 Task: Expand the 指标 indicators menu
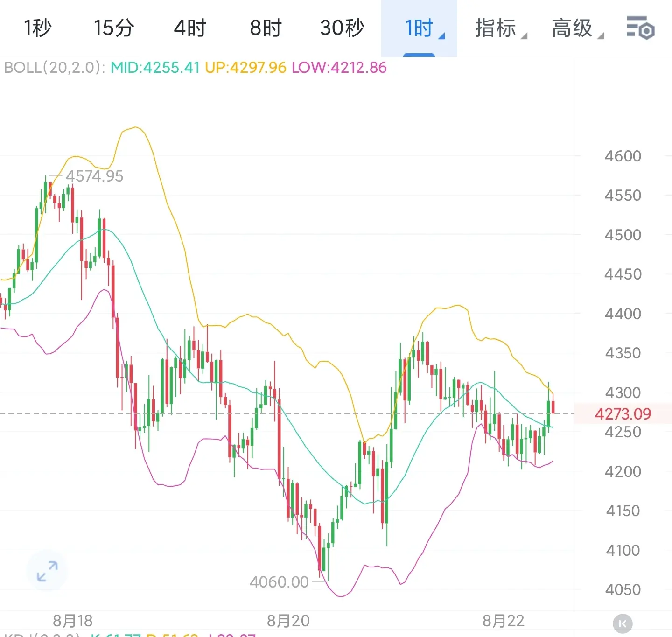point(501,28)
